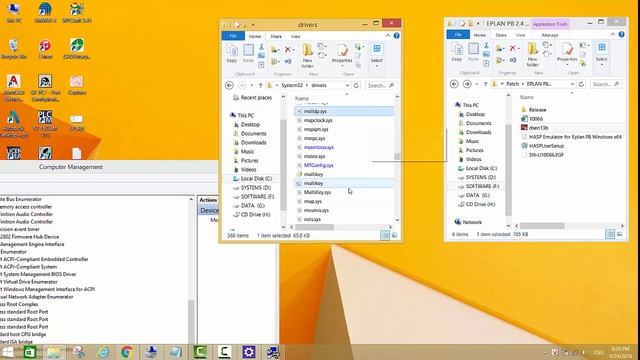Click the Name column header in drivers window

pyautogui.click(x=302, y=98)
